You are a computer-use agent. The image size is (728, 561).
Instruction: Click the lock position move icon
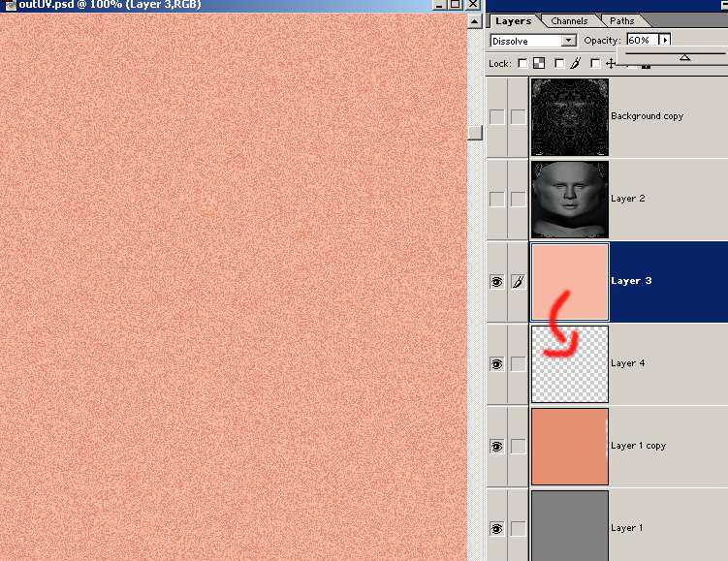point(611,64)
